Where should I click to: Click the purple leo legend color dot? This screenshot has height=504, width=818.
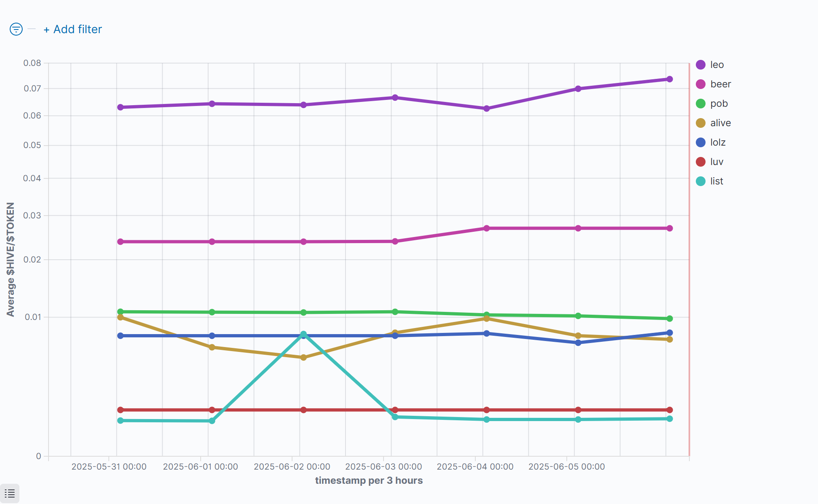click(701, 65)
